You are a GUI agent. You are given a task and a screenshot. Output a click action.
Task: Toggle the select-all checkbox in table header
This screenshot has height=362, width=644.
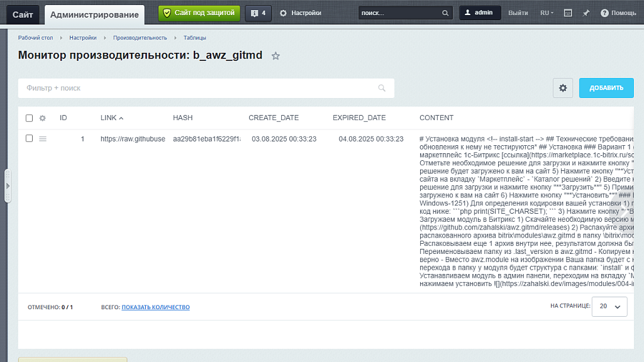(x=29, y=118)
